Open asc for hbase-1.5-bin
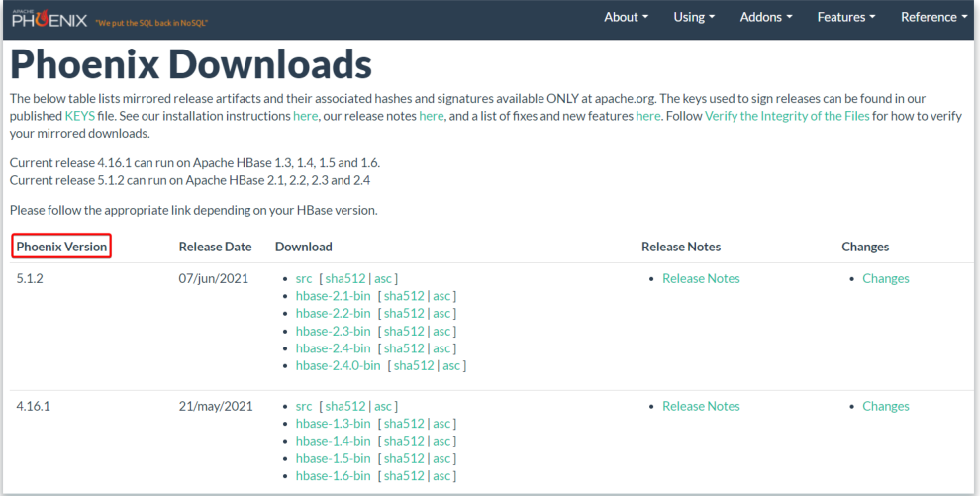This screenshot has height=496, width=980. (441, 458)
